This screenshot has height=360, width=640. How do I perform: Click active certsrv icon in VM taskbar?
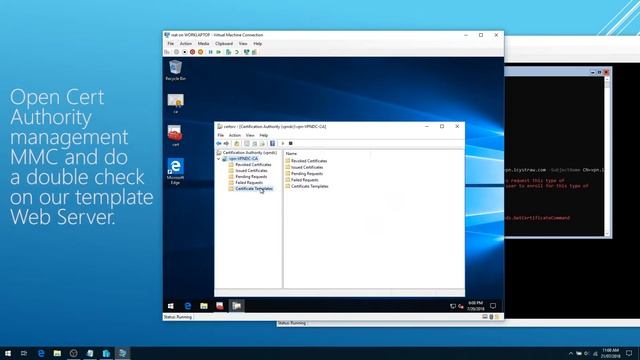pyautogui.click(x=236, y=306)
